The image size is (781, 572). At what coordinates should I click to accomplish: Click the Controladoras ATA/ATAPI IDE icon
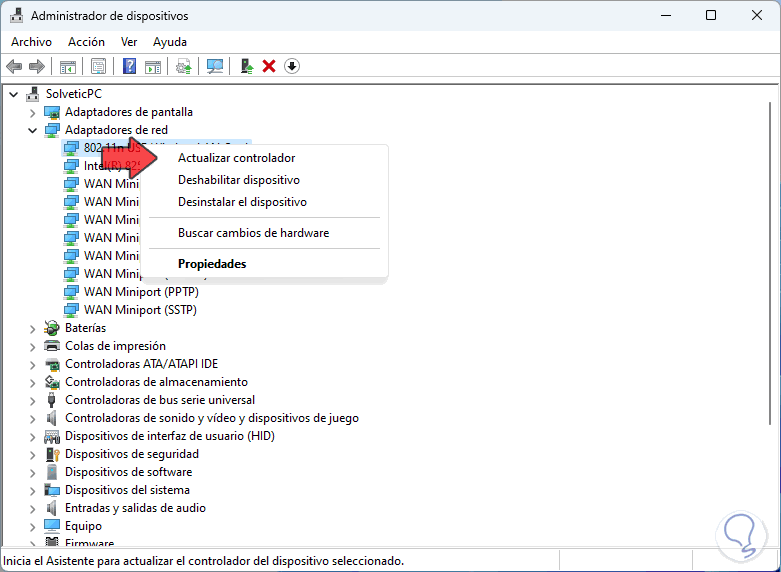tap(52, 364)
